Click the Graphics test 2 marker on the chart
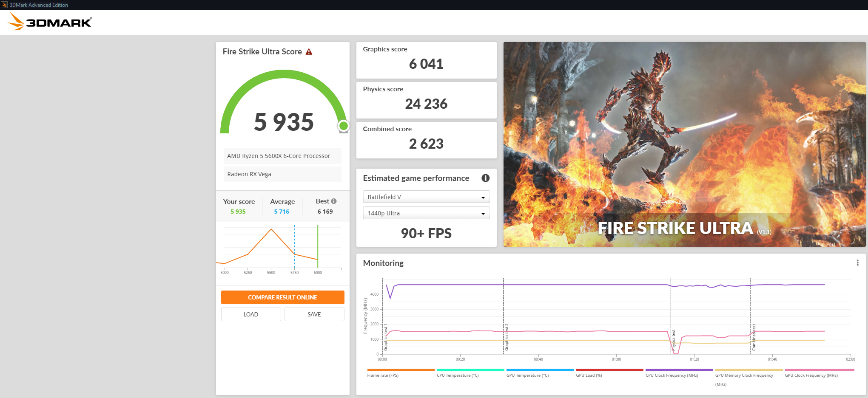Image resolution: width=868 pixels, height=398 pixels. pos(507,337)
